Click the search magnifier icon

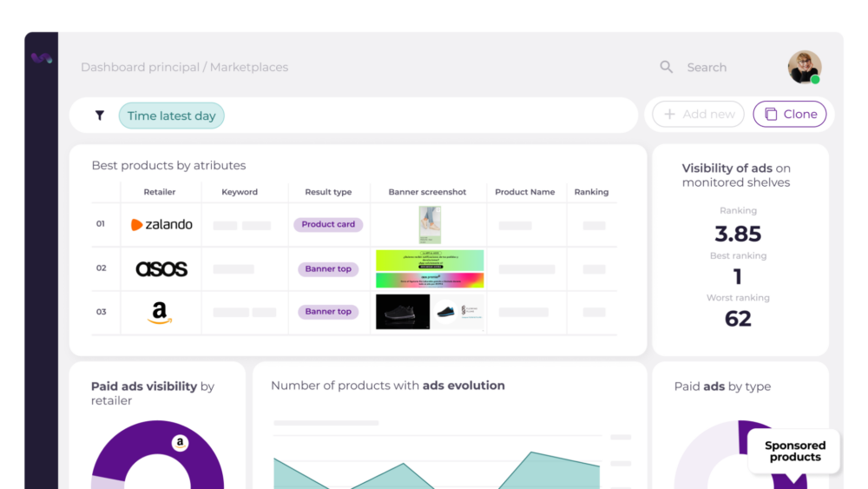666,67
